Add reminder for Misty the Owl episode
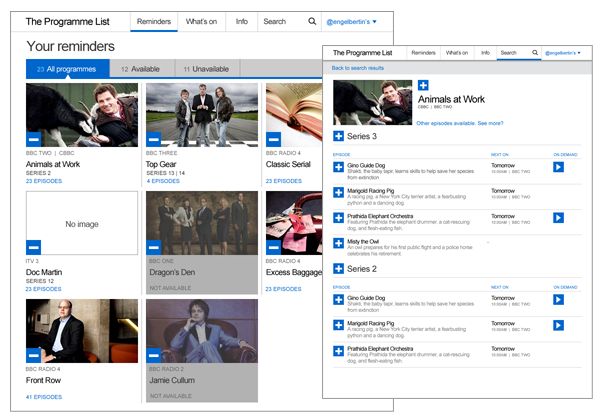606x420 pixels. tap(338, 244)
